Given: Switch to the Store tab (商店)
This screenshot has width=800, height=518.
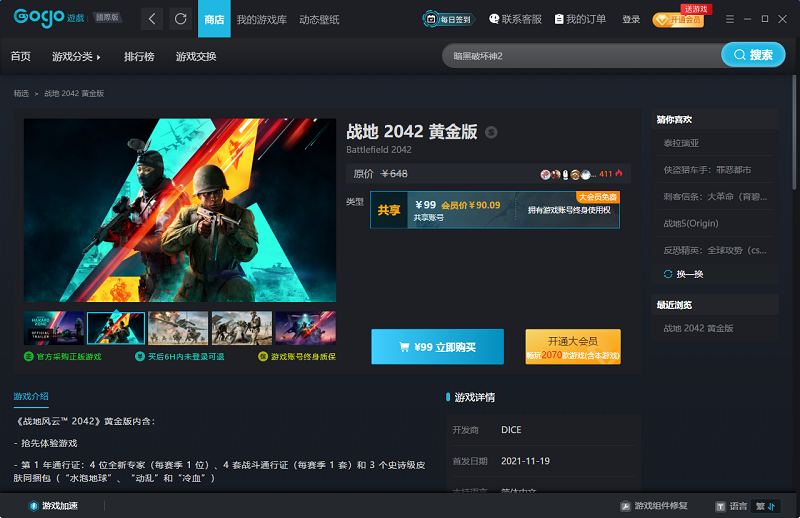Looking at the screenshot, I should (x=214, y=19).
